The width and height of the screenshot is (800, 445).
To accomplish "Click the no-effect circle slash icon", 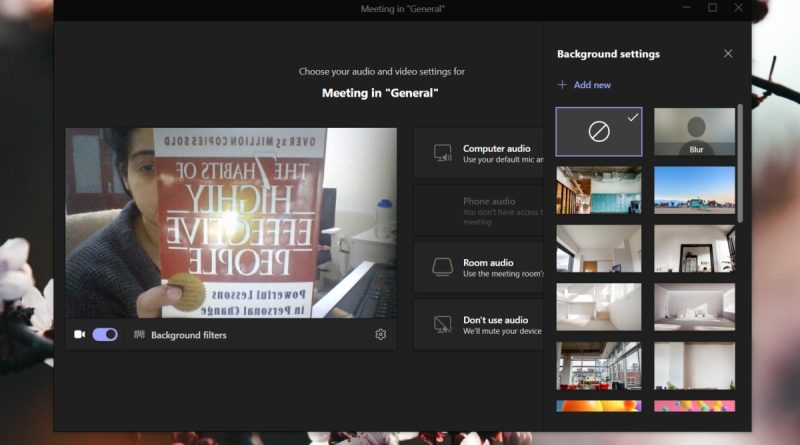I will (599, 132).
